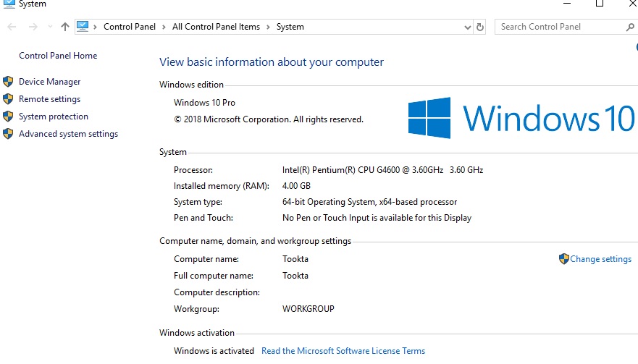Expand chevron before Control Panel breadcrumb
Viewport: 638px width, 364px height.
95,27
